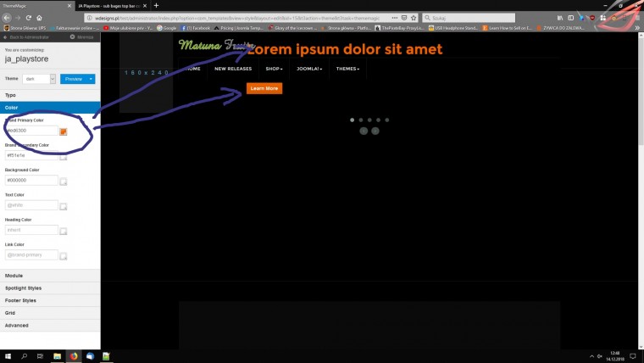Edit the Text Color field
The width and height of the screenshot is (644, 363).
[x=31, y=205]
